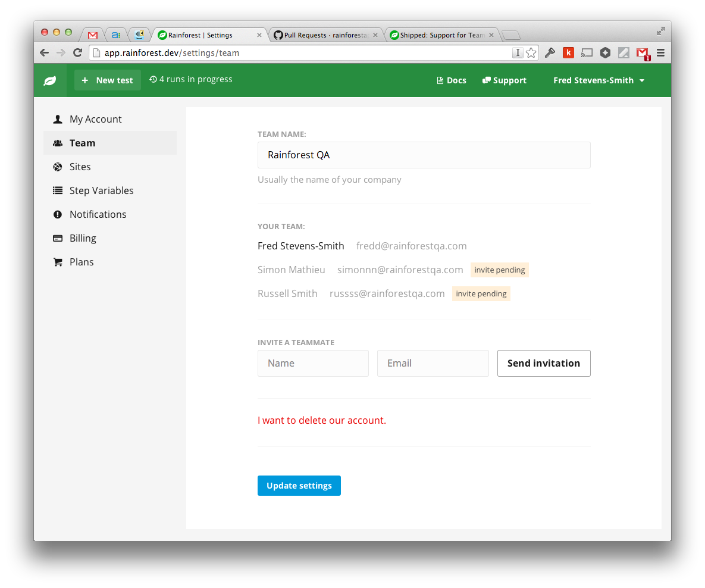The height and width of the screenshot is (588, 705).
Task: Edit the Team Name field
Action: tap(424, 155)
